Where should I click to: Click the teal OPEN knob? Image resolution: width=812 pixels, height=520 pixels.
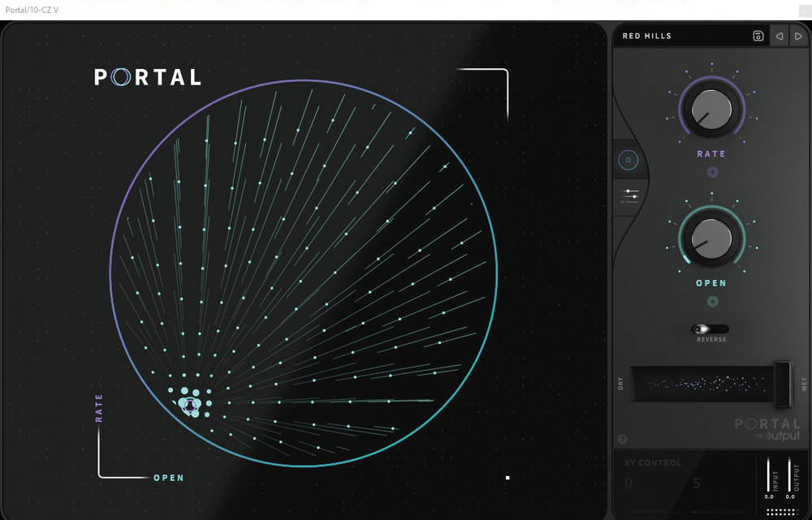(x=711, y=239)
